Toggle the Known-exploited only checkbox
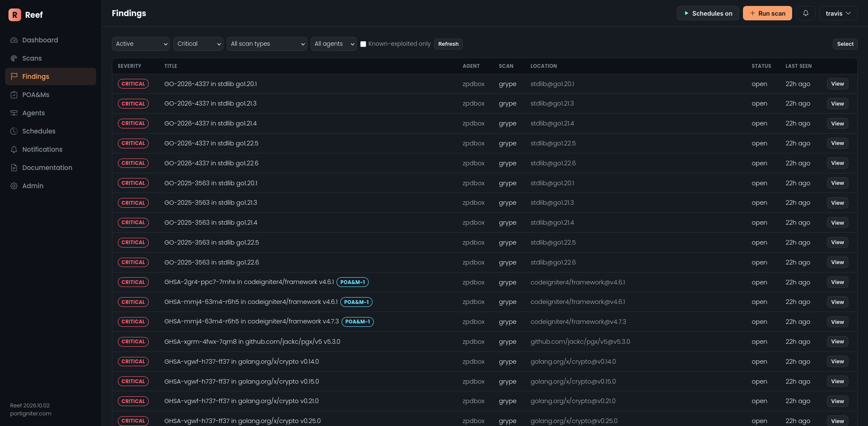Viewport: 868px width, 426px height. click(363, 44)
